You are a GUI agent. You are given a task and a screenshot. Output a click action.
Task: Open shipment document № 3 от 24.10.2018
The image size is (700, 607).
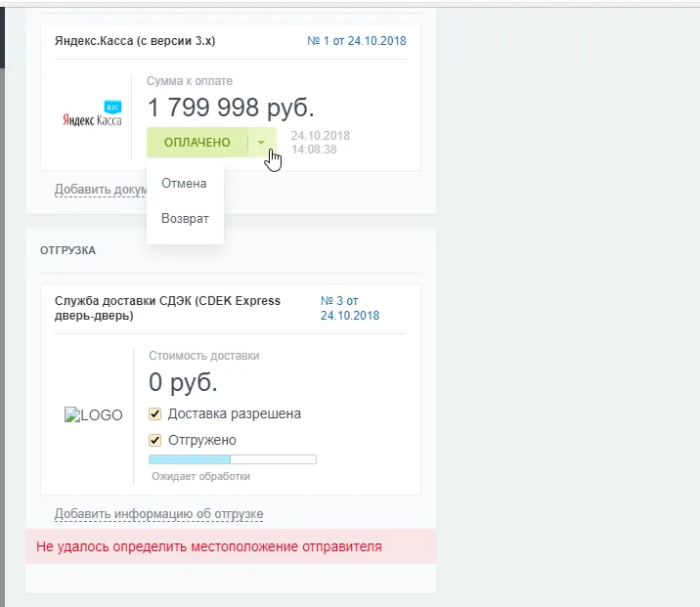350,308
